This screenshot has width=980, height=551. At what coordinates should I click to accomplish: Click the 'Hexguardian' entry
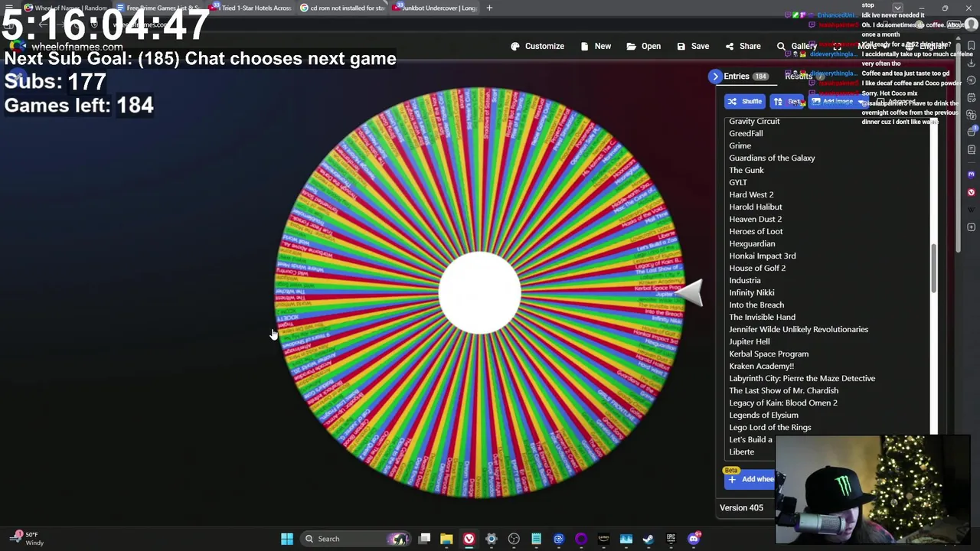[x=752, y=243]
